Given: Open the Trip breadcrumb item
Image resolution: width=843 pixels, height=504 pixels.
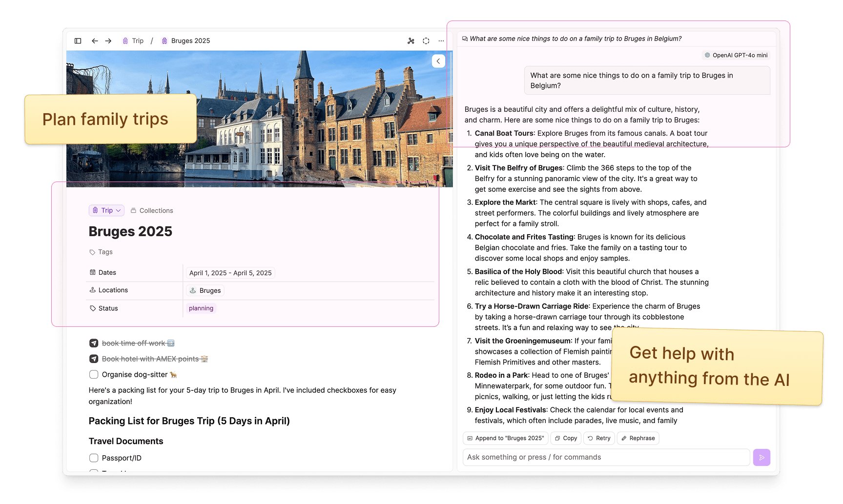Looking at the screenshot, I should click(133, 41).
